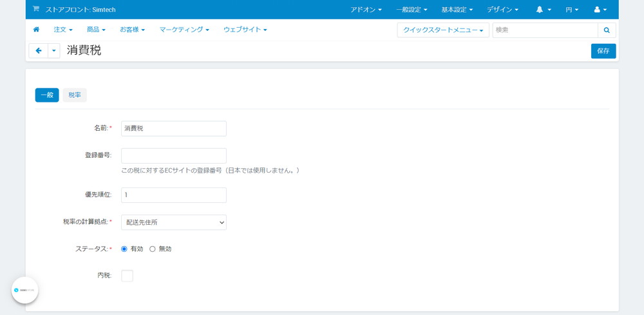Open the 円 currency dropdown
The height and width of the screenshot is (315, 644).
pyautogui.click(x=572, y=10)
